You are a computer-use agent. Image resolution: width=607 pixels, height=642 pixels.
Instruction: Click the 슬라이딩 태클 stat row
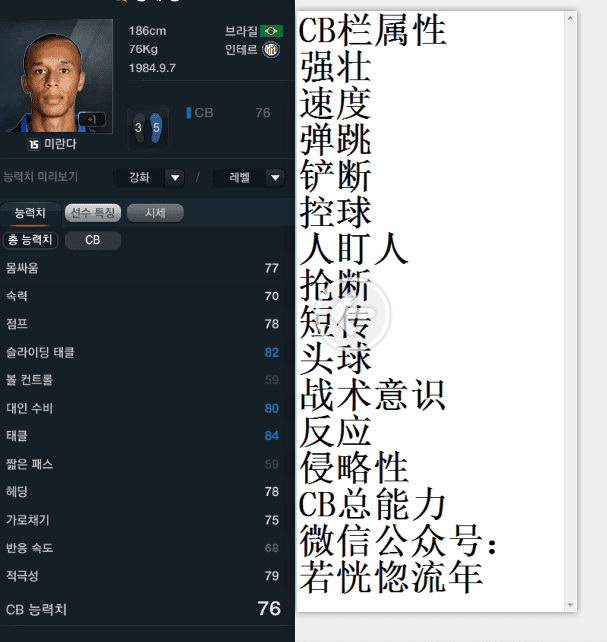click(142, 352)
